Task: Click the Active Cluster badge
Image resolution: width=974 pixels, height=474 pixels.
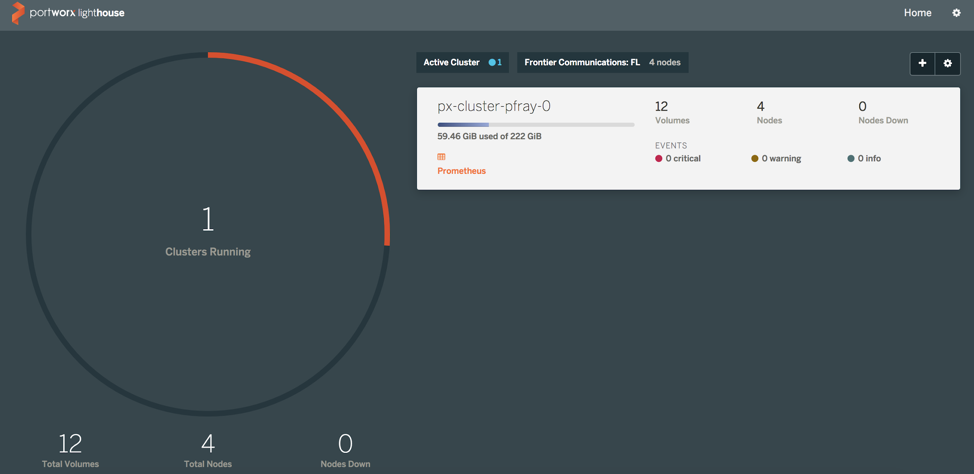Action: 463,63
